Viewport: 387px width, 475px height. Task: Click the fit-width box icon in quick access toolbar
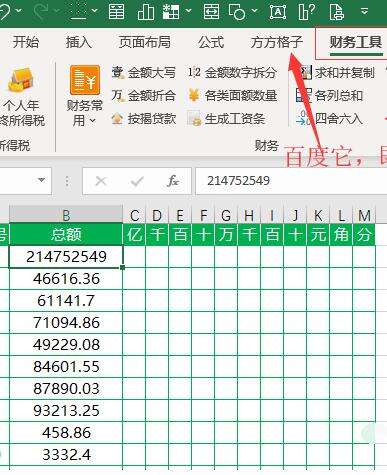point(212,12)
